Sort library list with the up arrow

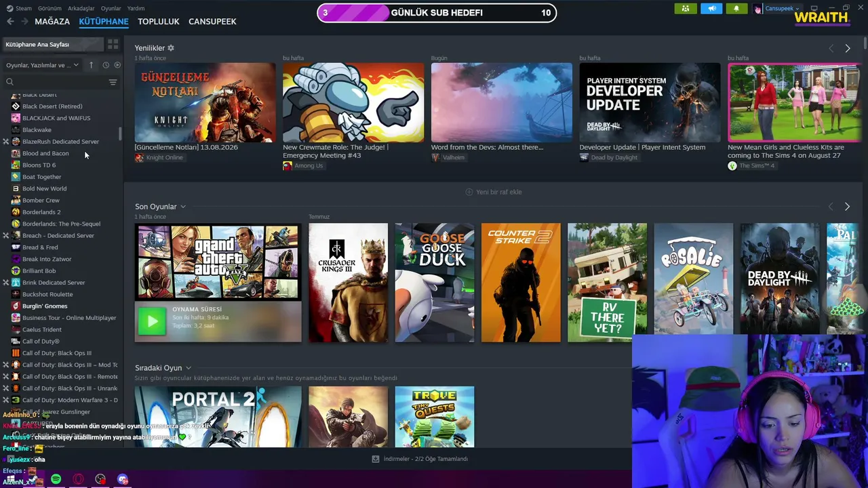92,65
